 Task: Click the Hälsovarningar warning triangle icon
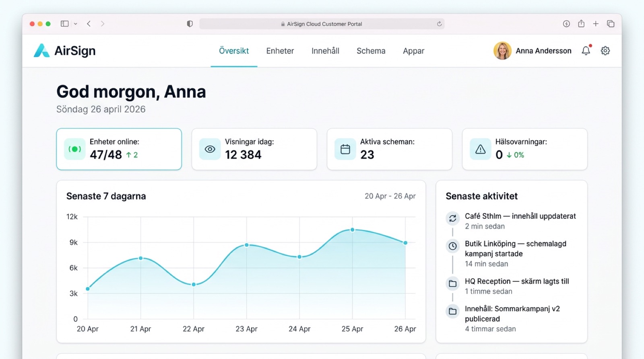(x=481, y=149)
